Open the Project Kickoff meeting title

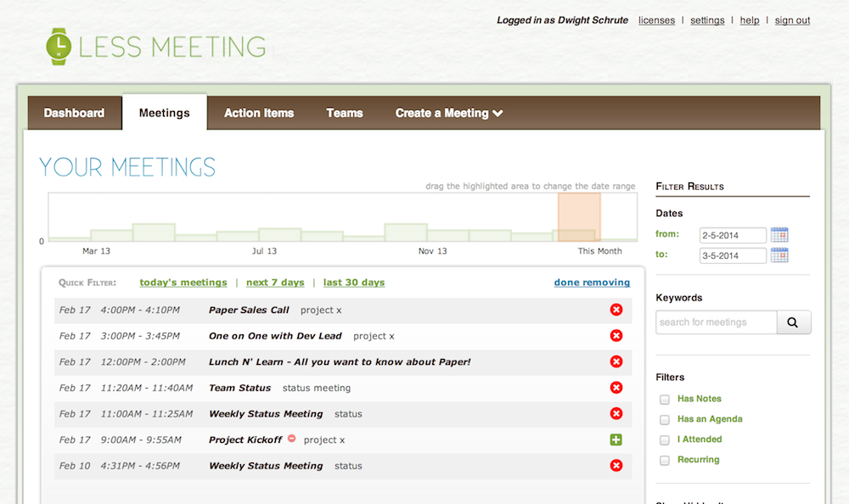(x=245, y=440)
